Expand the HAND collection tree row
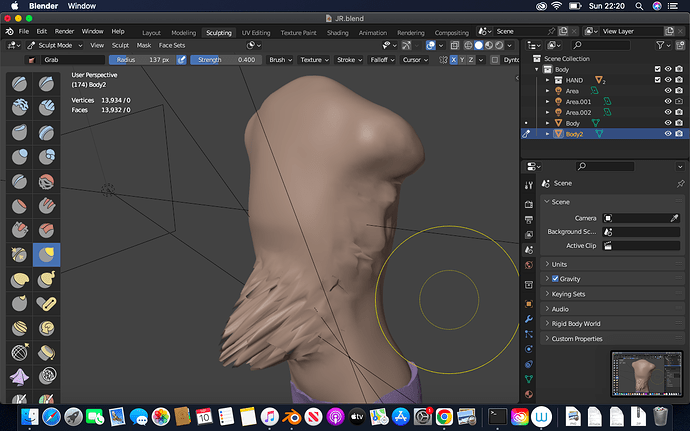690x431 pixels. click(x=547, y=80)
